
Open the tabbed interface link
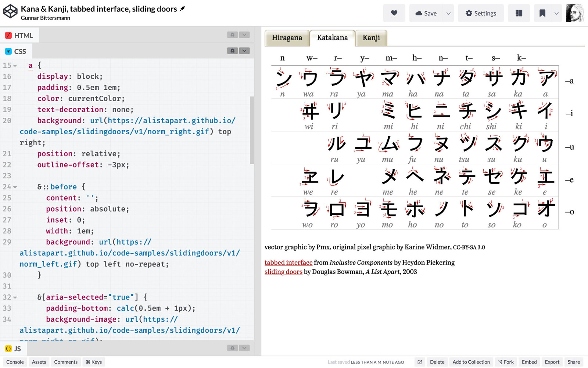pos(288,262)
